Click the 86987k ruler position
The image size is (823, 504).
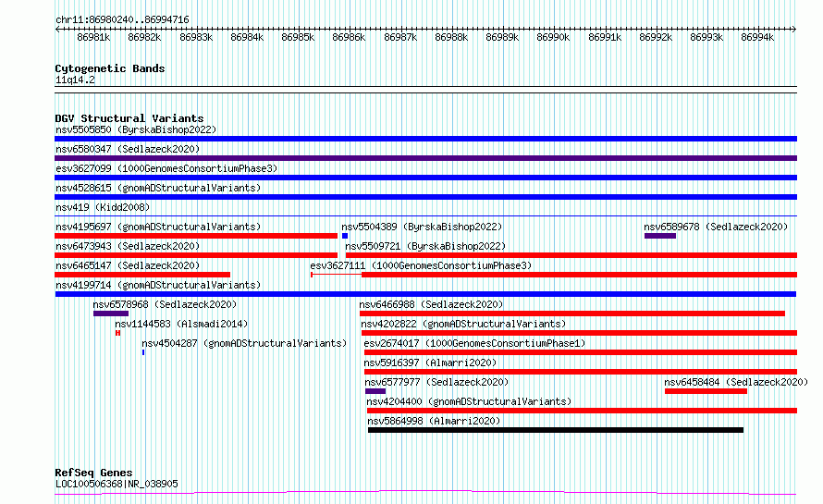(x=400, y=37)
